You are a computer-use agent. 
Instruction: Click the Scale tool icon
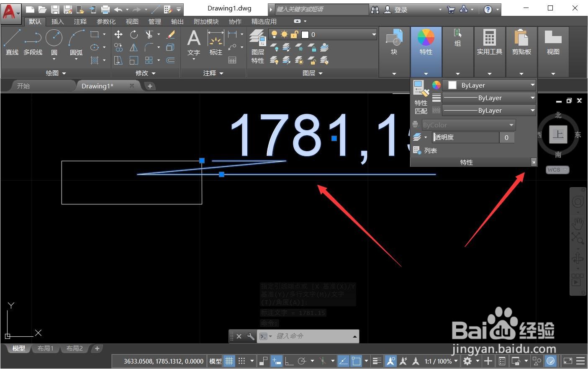[134, 60]
